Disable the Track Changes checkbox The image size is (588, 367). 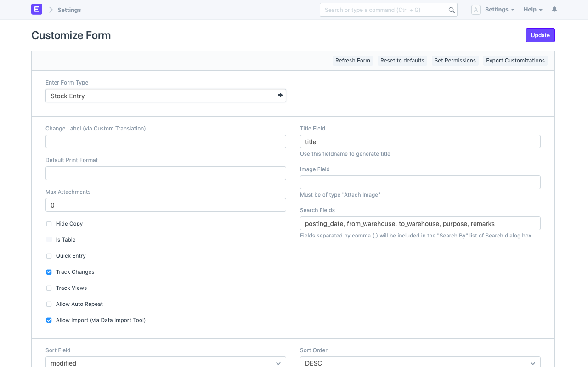[49, 272]
